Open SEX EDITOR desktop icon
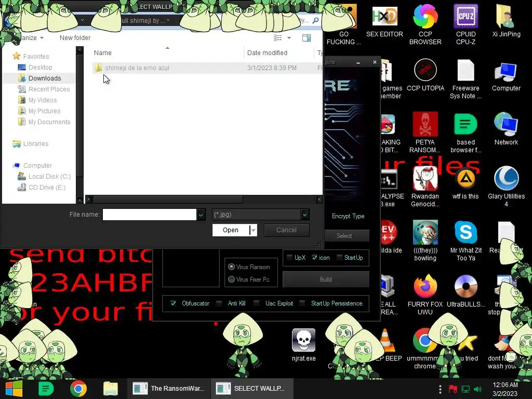The width and height of the screenshot is (532, 399). click(384, 20)
